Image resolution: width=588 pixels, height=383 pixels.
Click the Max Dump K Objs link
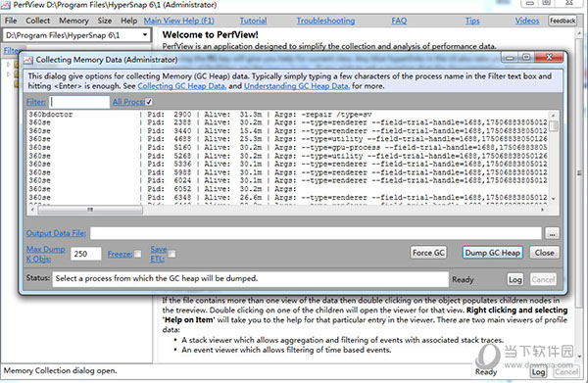point(45,254)
